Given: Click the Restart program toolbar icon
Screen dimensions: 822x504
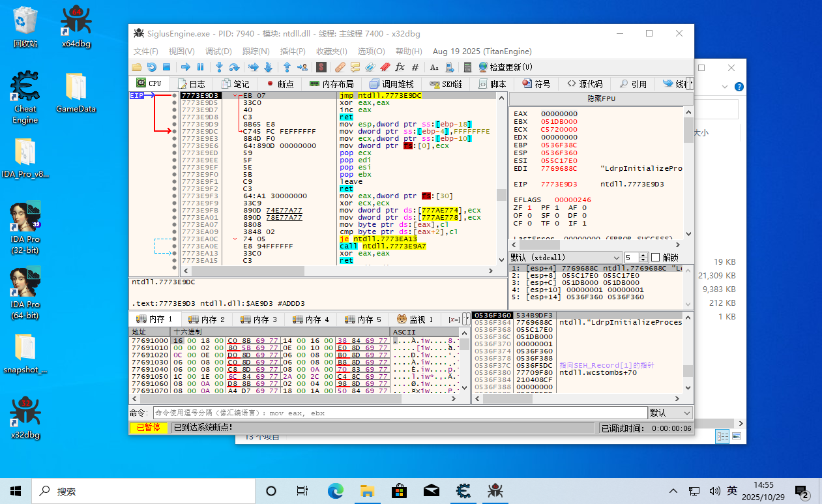Looking at the screenshot, I should coord(151,67).
